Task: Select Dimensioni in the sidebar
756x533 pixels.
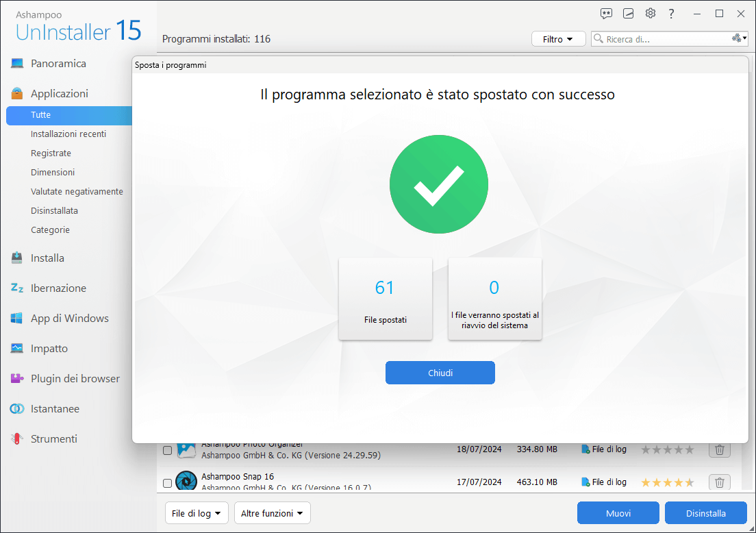Action: click(x=53, y=172)
